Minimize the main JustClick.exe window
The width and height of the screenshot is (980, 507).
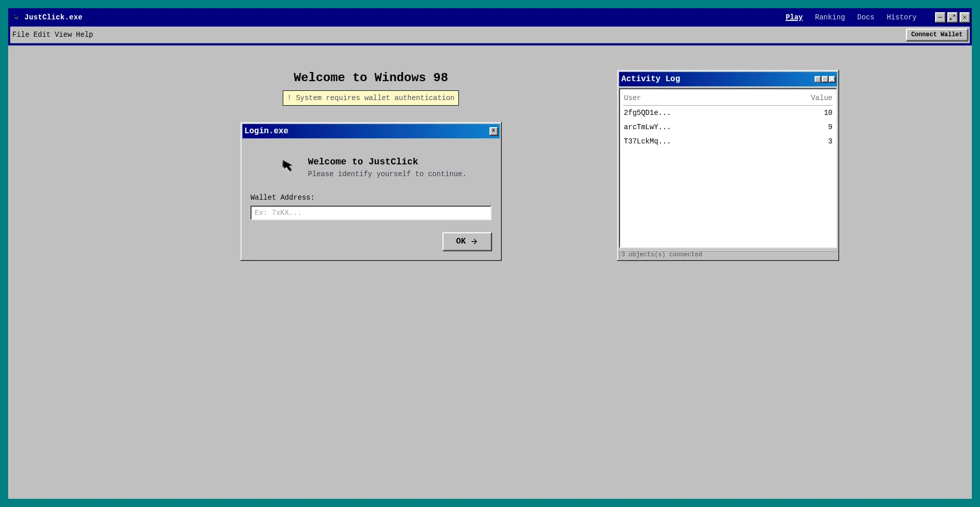(940, 17)
